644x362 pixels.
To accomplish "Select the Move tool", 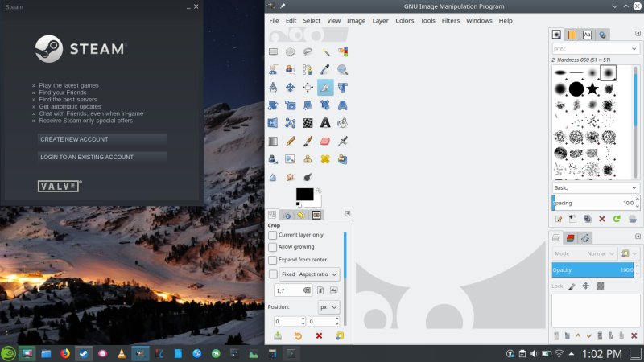I will 290,87.
